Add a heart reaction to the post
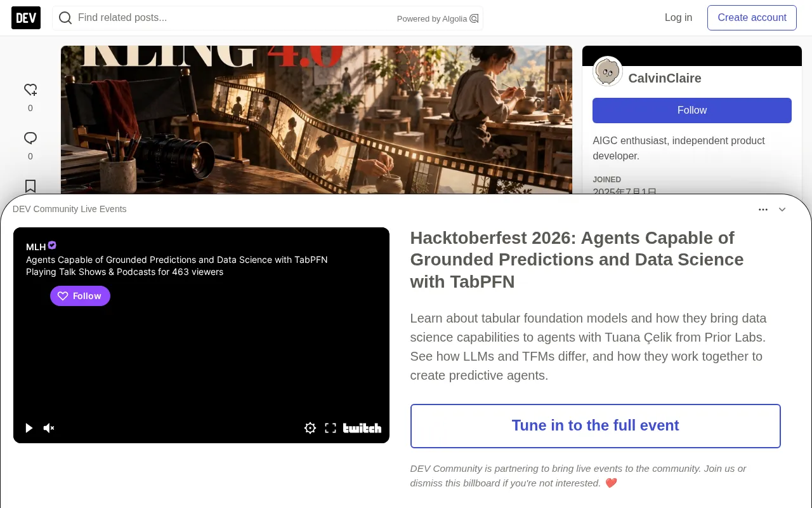The image size is (812, 508). [30, 90]
